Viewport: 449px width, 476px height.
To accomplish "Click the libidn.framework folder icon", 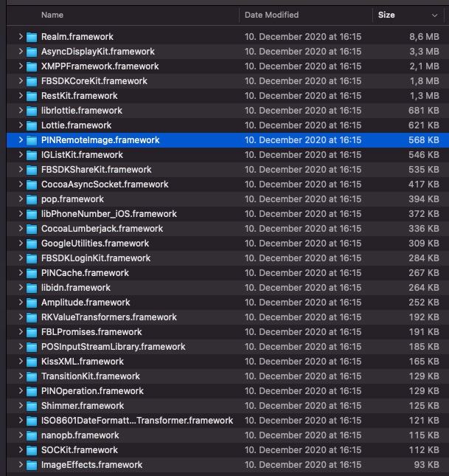I will (32, 288).
